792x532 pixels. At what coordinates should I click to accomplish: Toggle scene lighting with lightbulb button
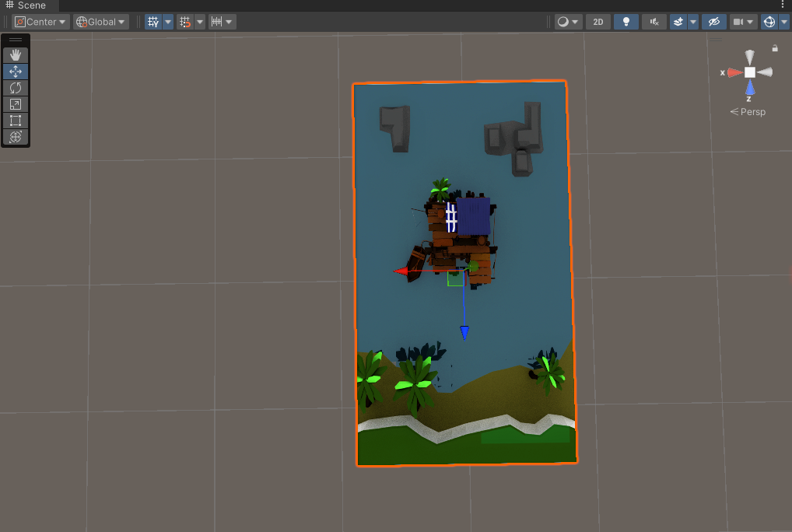[x=626, y=22]
